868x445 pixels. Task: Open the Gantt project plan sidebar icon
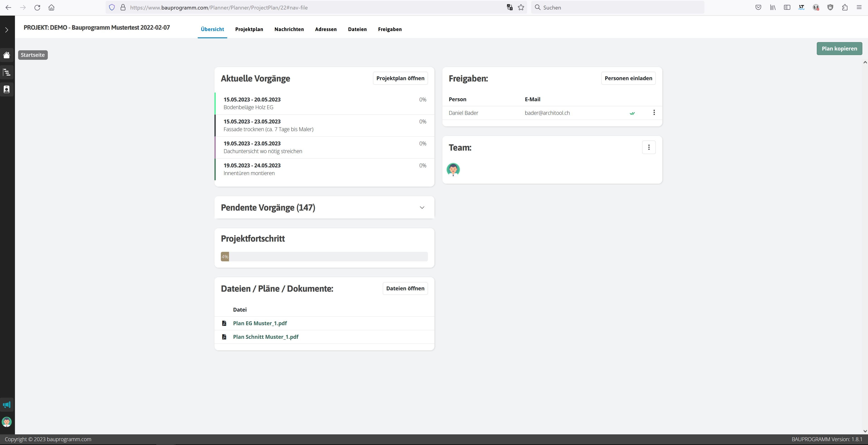[7, 72]
